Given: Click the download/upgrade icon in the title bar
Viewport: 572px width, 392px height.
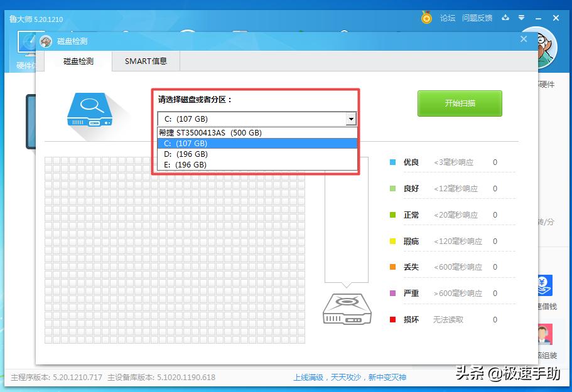Looking at the screenshot, I should (505, 18).
